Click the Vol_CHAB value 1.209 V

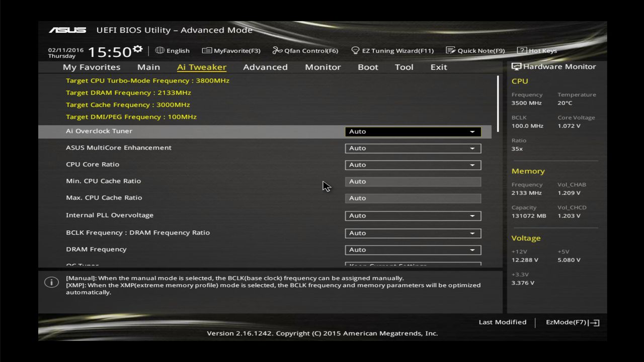[x=569, y=193]
